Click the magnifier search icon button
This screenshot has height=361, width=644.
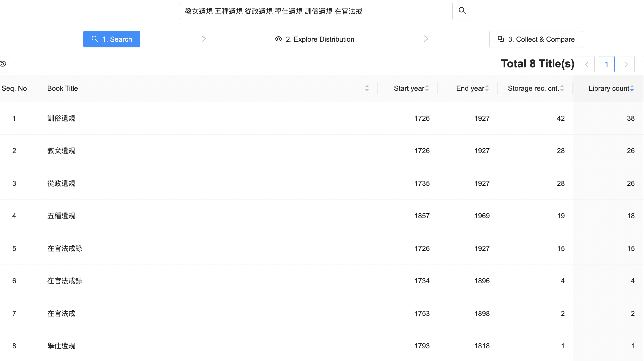[x=462, y=11]
